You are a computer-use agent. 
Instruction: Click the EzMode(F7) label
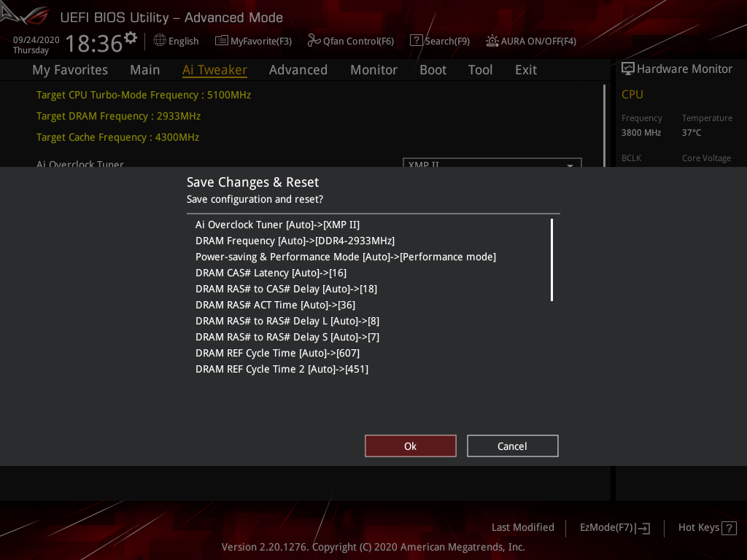(x=606, y=528)
